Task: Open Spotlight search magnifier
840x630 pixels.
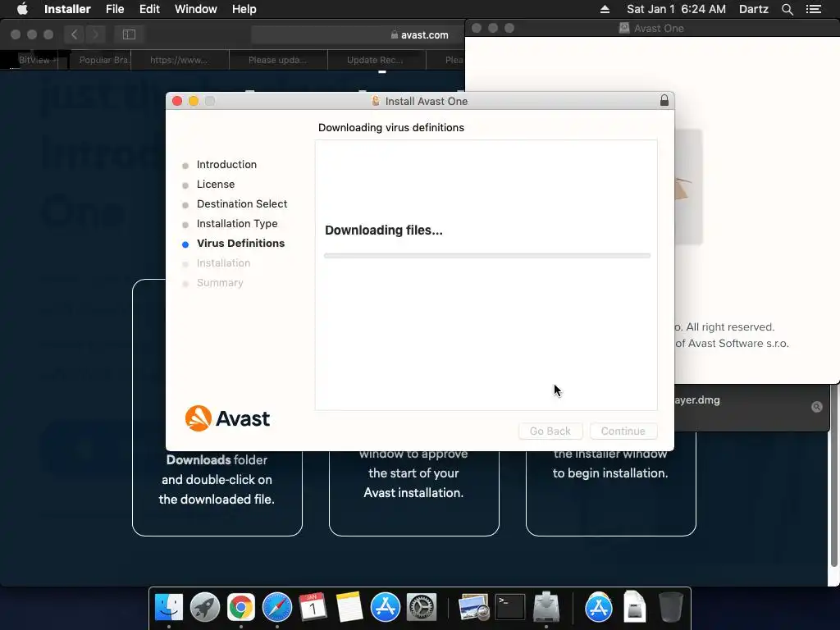Action: tap(787, 9)
